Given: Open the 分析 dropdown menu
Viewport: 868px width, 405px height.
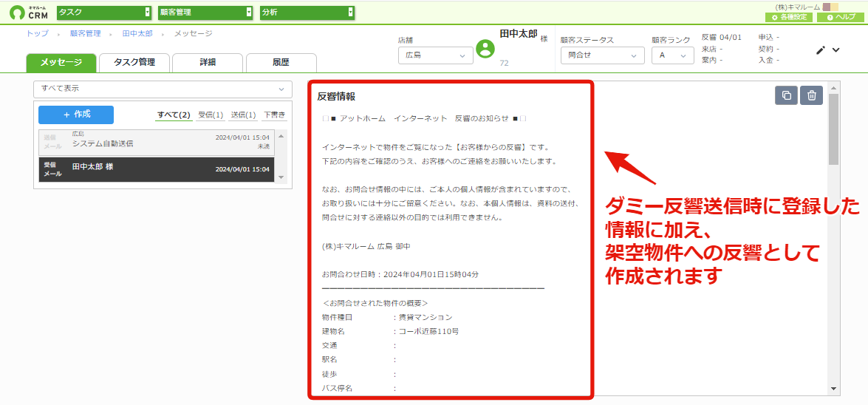Looking at the screenshot, I should (307, 12).
